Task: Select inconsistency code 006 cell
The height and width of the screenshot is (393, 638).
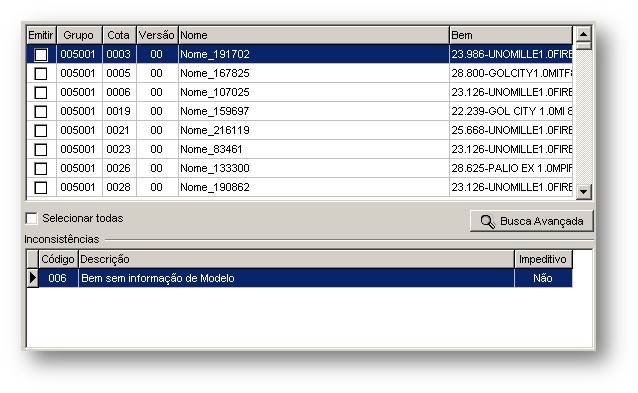Action: coord(58,278)
